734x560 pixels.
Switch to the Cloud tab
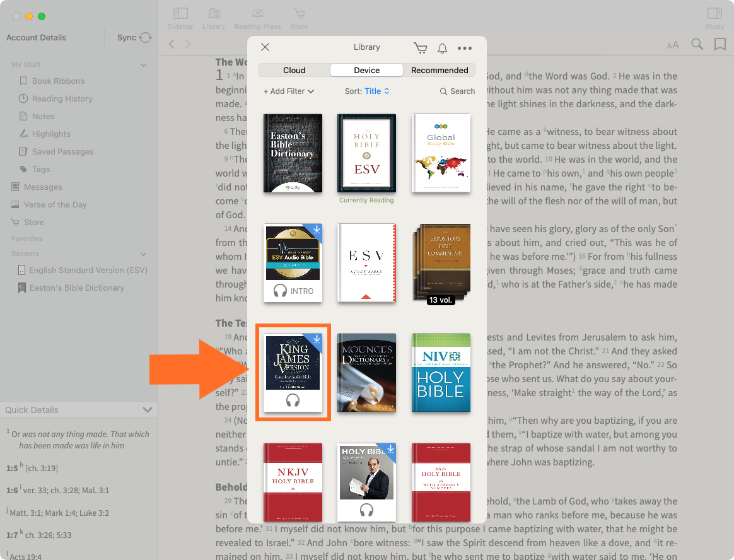click(x=294, y=70)
